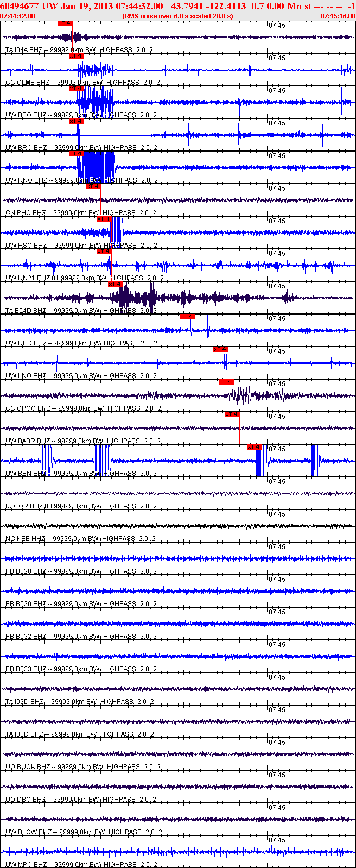Image resolution: width=356 pixels, height=868 pixels.
Task: Select the red pick marker on TA I04A trace
Action: [x=65, y=23]
